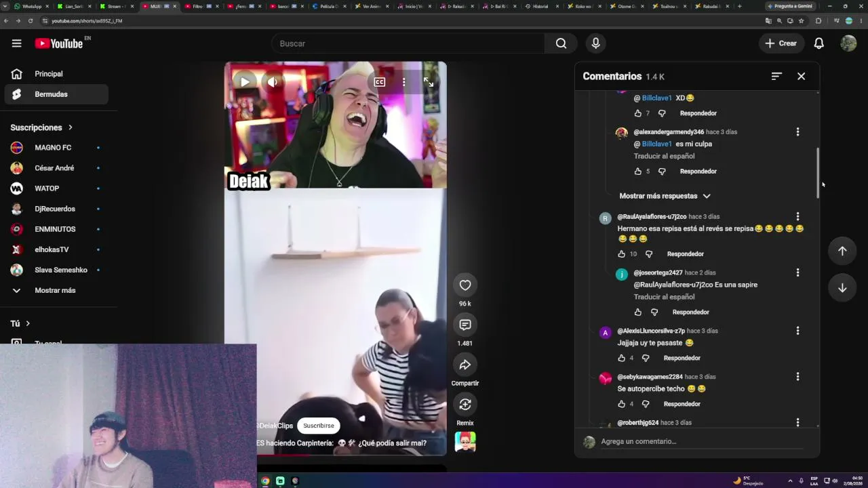Open César André subscription channel
This screenshot has height=488, width=868.
pyautogui.click(x=56, y=168)
